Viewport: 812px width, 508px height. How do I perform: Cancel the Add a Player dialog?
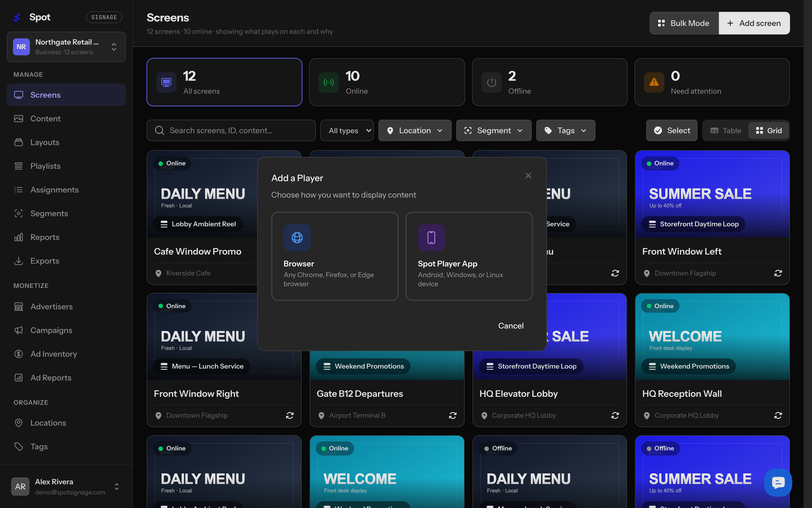click(511, 326)
